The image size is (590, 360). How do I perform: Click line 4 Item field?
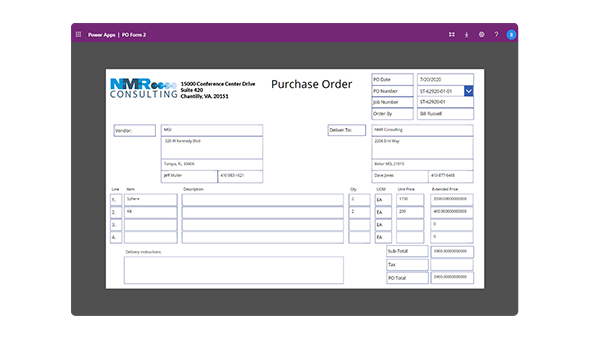(x=151, y=237)
